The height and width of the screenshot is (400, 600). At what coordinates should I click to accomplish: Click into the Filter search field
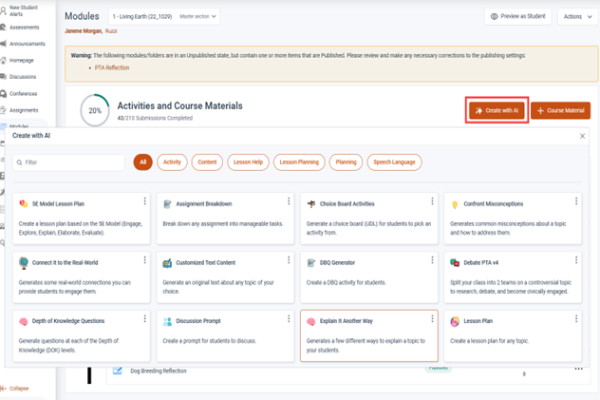[x=68, y=163]
